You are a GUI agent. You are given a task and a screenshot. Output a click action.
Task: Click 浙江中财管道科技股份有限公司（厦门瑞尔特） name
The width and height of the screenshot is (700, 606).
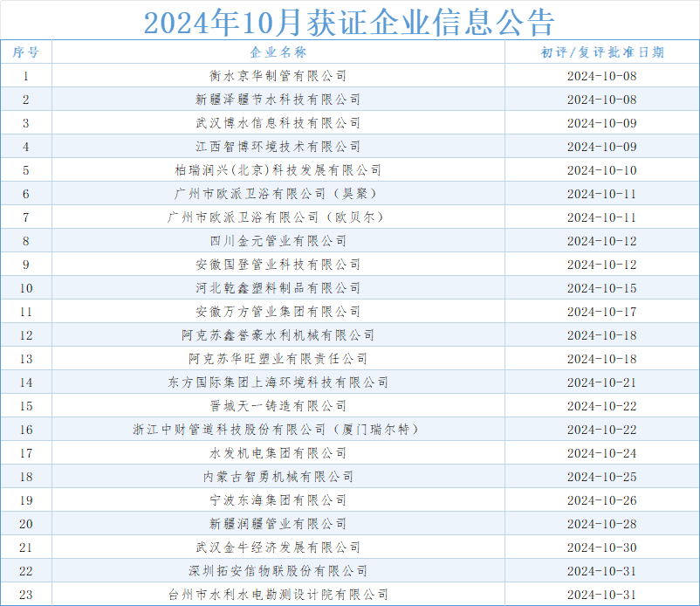tap(278, 430)
